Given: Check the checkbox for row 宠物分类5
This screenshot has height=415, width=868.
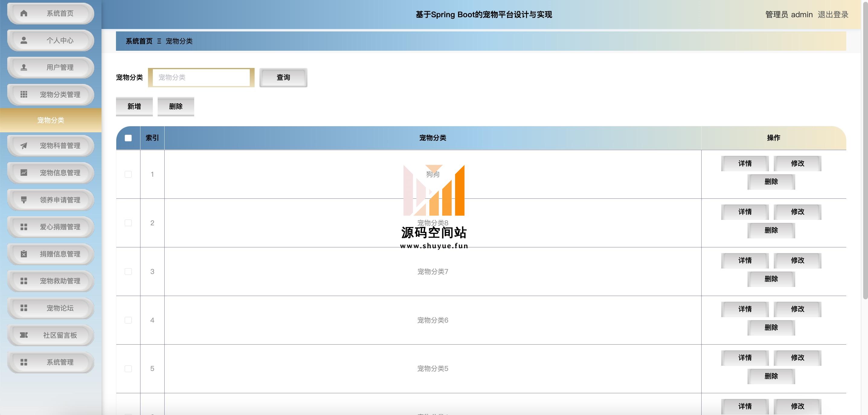Looking at the screenshot, I should [x=128, y=368].
